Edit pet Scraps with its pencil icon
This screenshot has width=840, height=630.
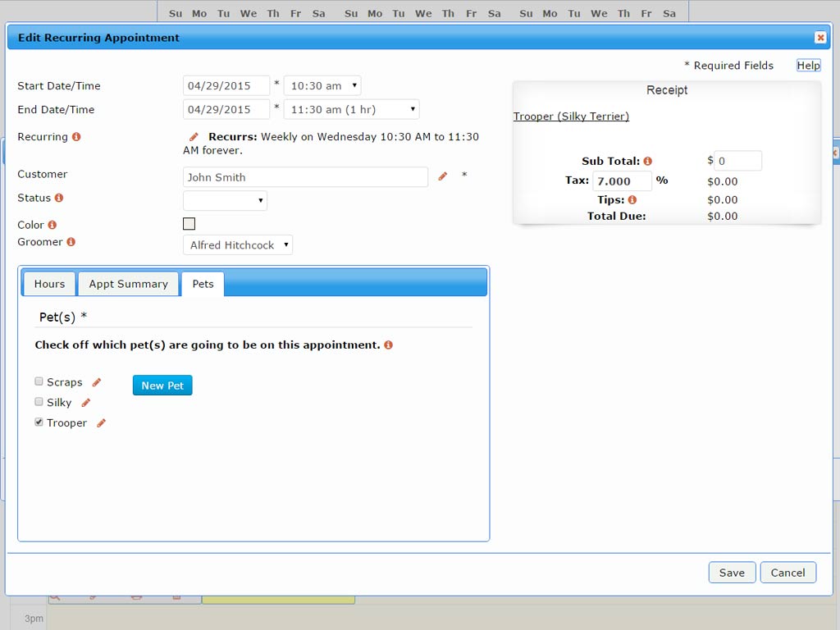tap(96, 381)
